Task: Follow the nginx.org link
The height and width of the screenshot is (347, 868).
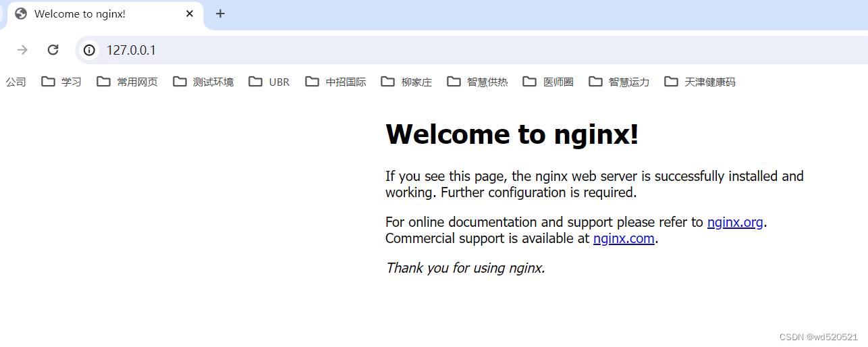Action: click(735, 222)
